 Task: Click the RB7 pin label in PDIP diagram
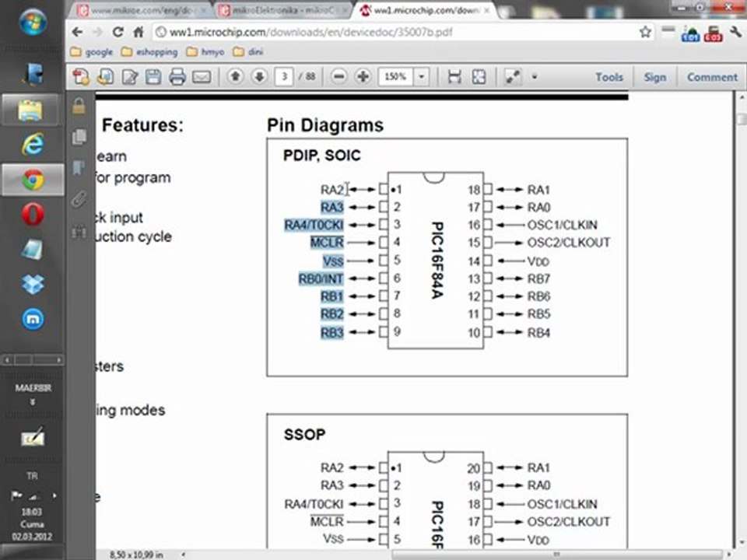pyautogui.click(x=538, y=278)
